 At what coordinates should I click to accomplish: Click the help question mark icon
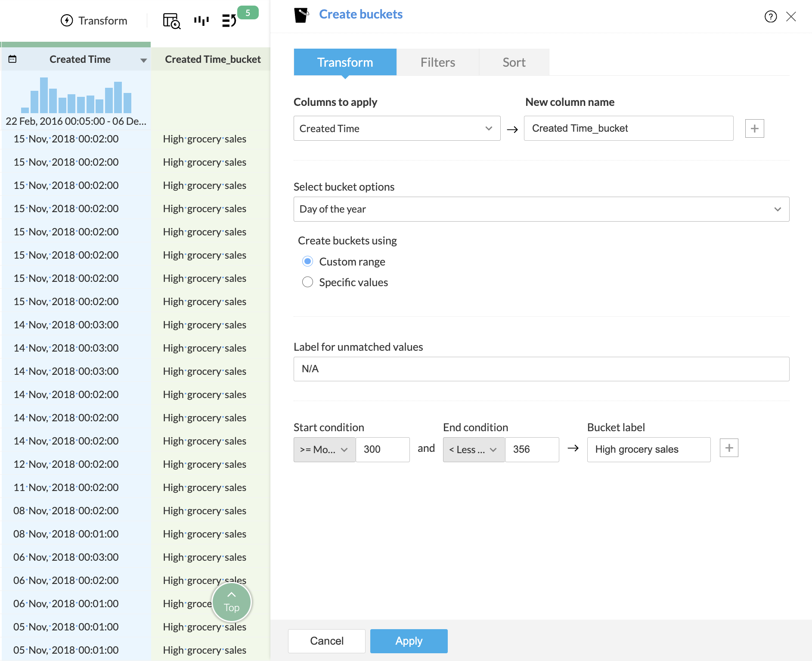(770, 16)
